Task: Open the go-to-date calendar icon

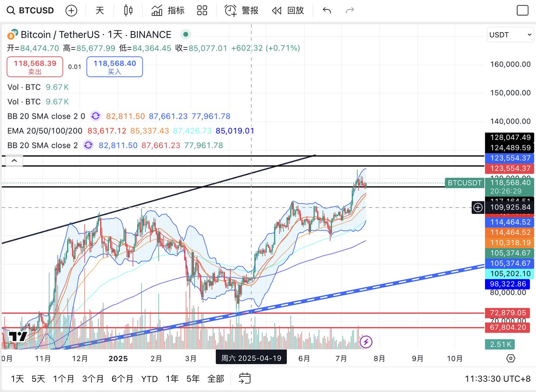Action: pyautogui.click(x=244, y=379)
